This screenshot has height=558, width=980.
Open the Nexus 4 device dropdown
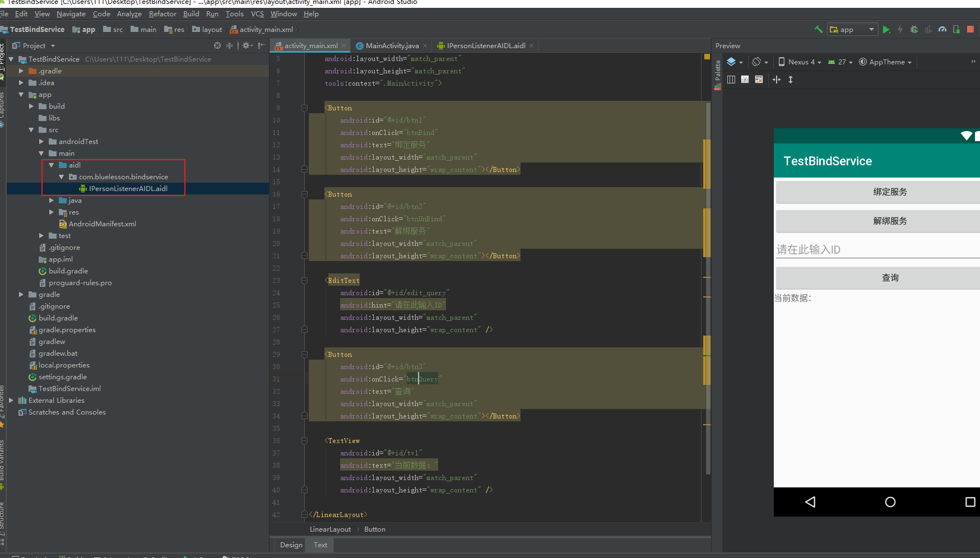[800, 62]
